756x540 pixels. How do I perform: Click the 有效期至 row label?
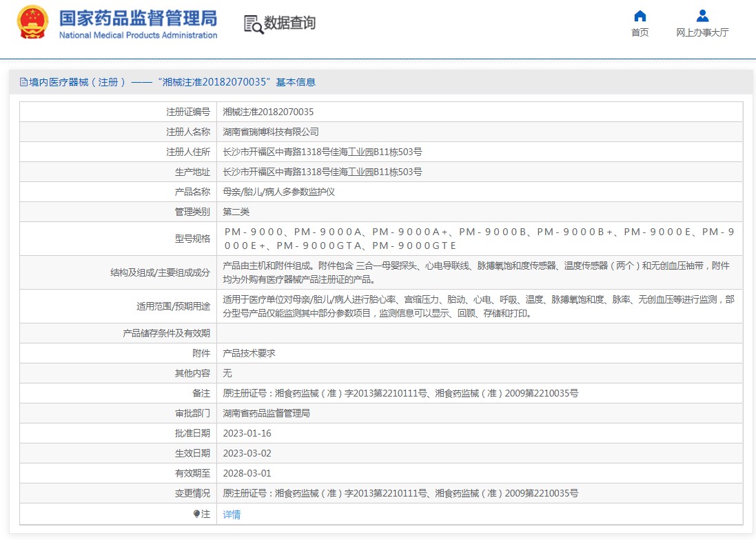(x=192, y=473)
